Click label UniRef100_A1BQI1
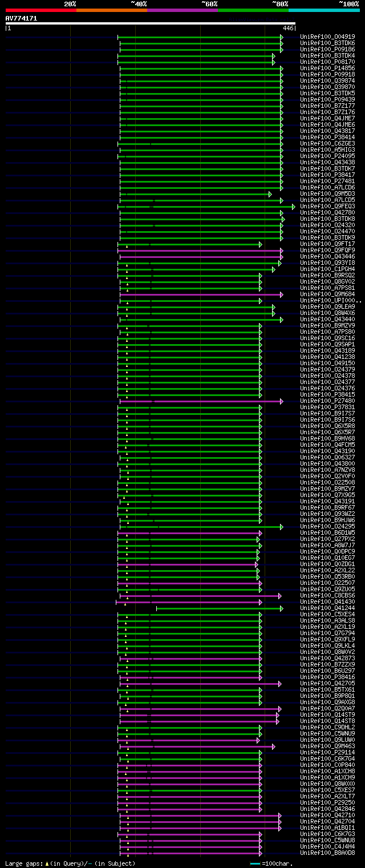The width and height of the screenshot is (365, 868). (x=328, y=828)
